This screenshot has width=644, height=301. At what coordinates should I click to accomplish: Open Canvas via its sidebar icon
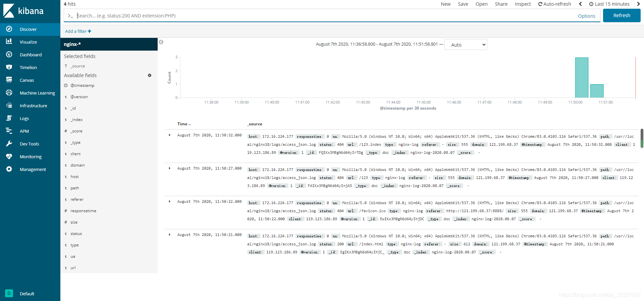(9, 80)
